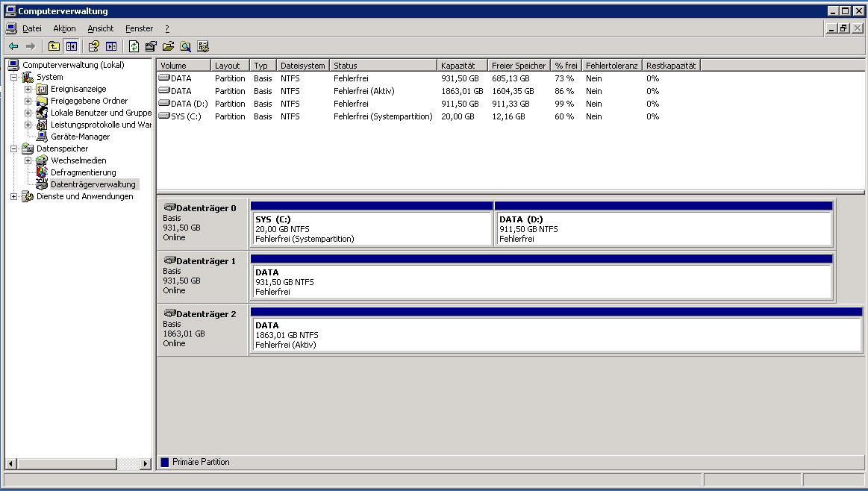The height and width of the screenshot is (491, 868).
Task: Open the Datei menu
Action: pos(31,28)
